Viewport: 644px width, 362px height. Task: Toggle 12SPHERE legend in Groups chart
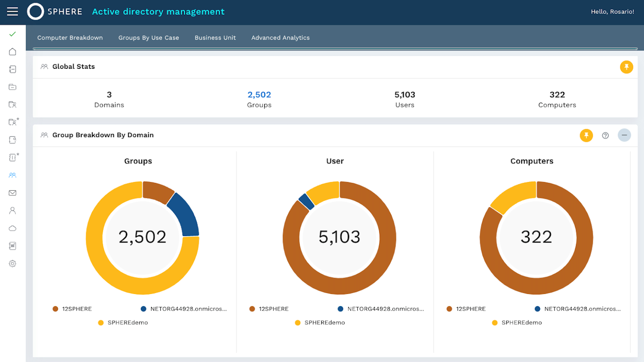click(72, 309)
